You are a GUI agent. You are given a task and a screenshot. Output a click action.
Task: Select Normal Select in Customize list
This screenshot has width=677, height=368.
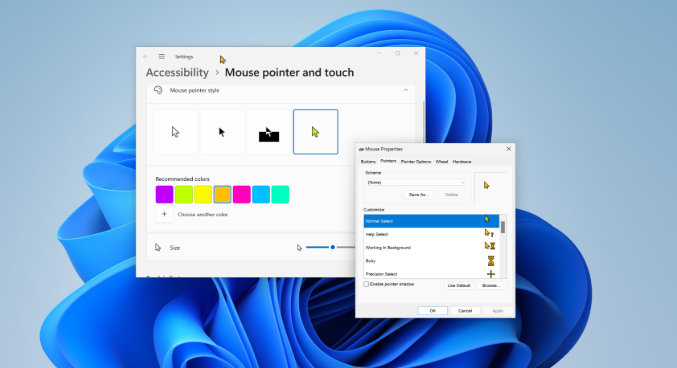pyautogui.click(x=431, y=221)
